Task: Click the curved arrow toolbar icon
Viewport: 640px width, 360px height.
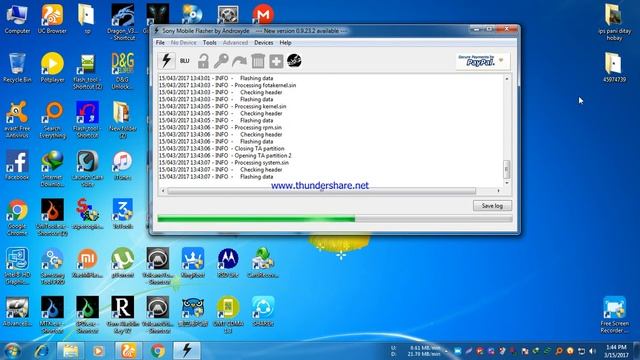Action: (239, 61)
